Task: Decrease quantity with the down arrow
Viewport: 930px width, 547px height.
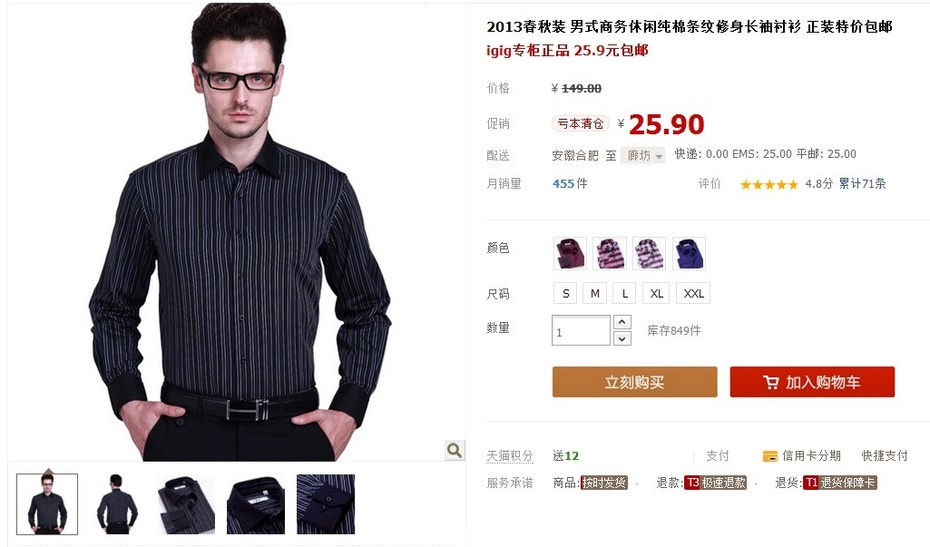Action: (x=622, y=339)
